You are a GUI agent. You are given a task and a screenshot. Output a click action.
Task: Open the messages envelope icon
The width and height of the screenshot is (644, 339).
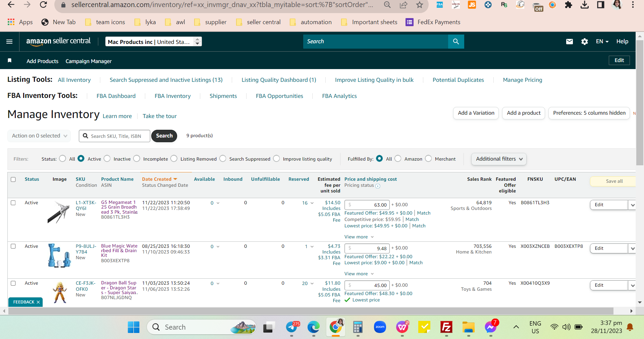tap(569, 42)
